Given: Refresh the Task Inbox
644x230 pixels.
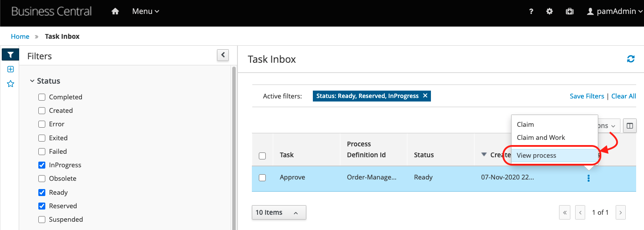Looking at the screenshot, I should click(630, 59).
